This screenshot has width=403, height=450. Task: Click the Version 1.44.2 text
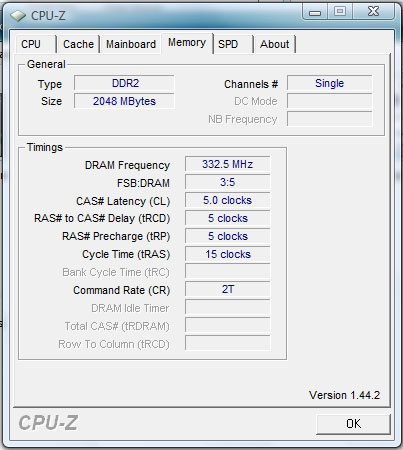[x=344, y=395]
